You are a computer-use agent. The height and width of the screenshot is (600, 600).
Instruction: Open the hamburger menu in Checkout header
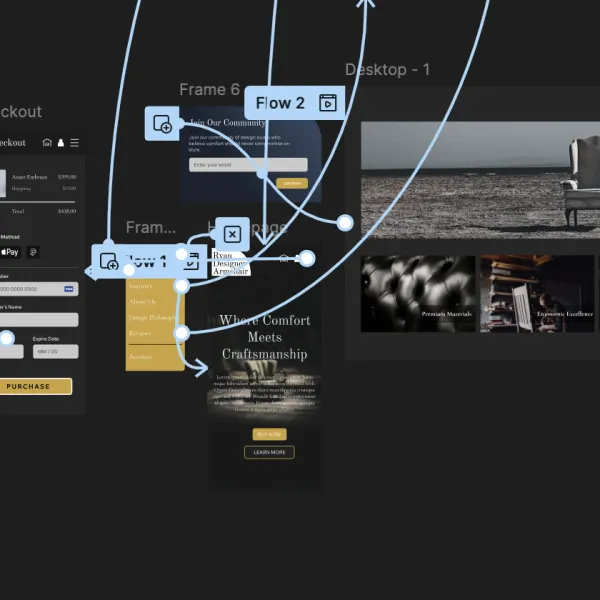75,143
